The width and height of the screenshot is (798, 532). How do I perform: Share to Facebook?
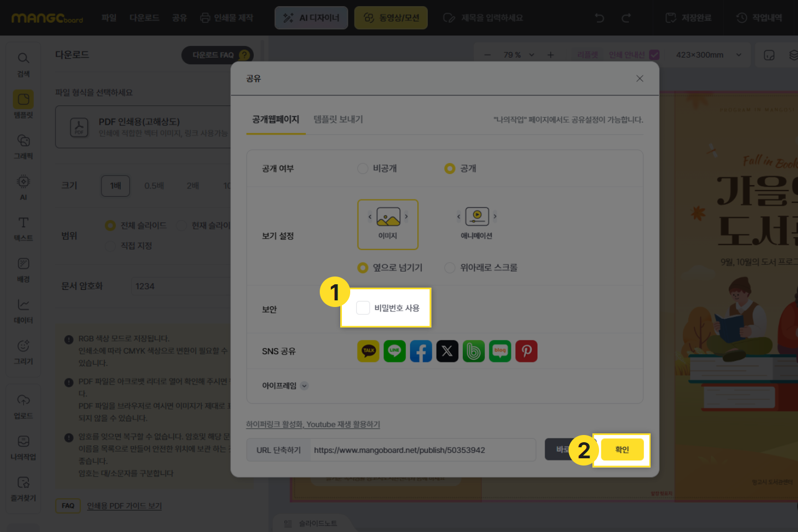point(421,351)
